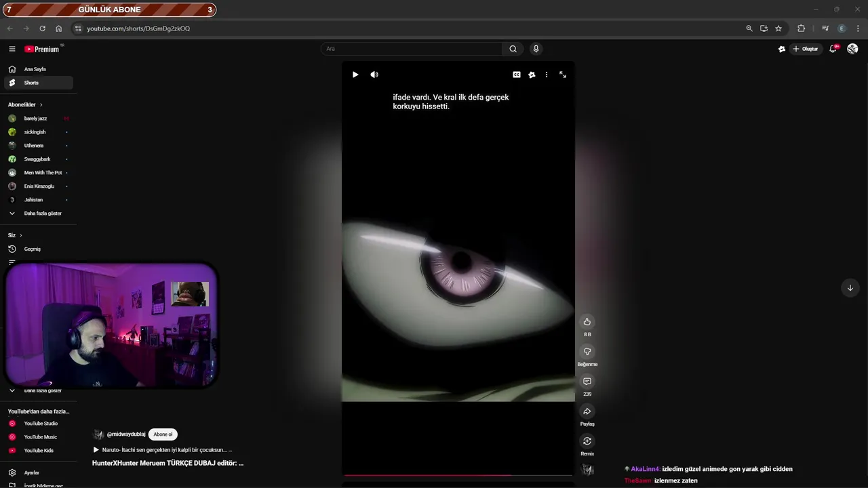Open the Chrome extensions puzzle icon
The width and height of the screenshot is (868, 488).
(802, 28)
